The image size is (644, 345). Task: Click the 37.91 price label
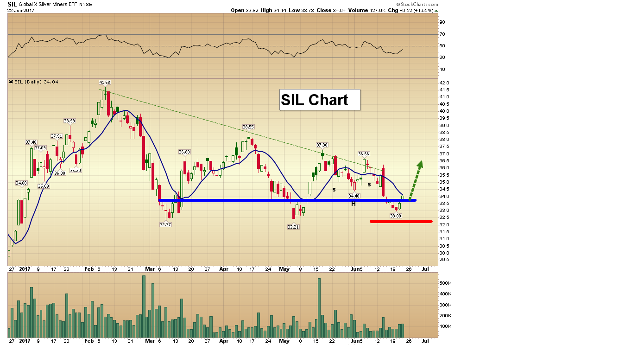pos(57,136)
